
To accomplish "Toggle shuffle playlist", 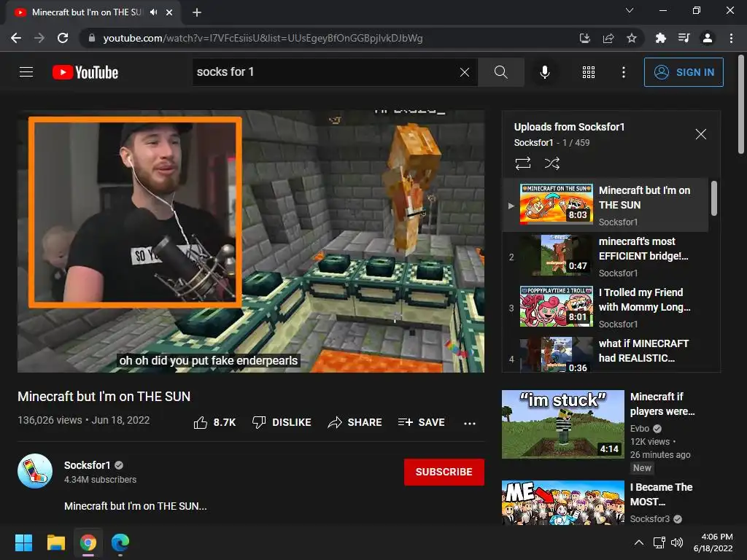I will tap(552, 163).
